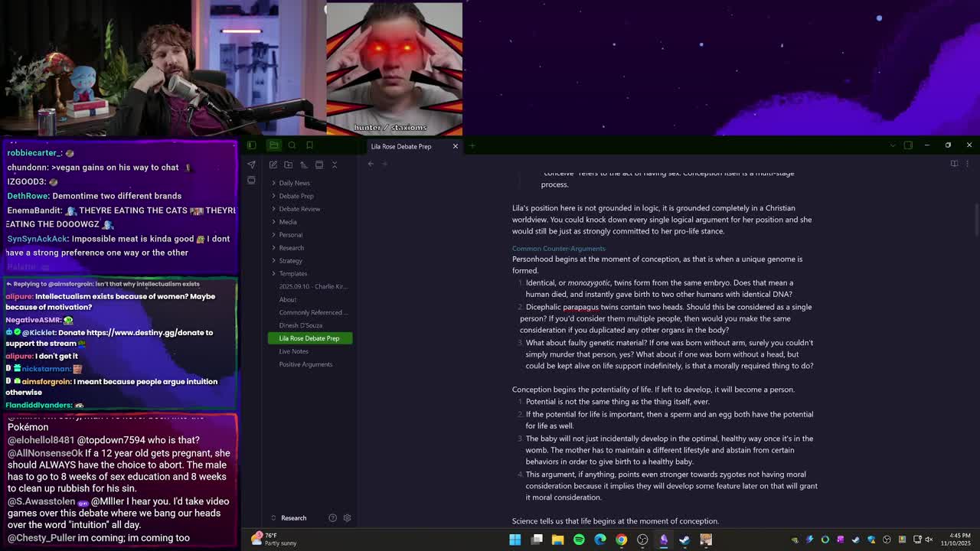Open vault settings gear icon
Image resolution: width=980 pixels, height=551 pixels.
click(x=347, y=518)
